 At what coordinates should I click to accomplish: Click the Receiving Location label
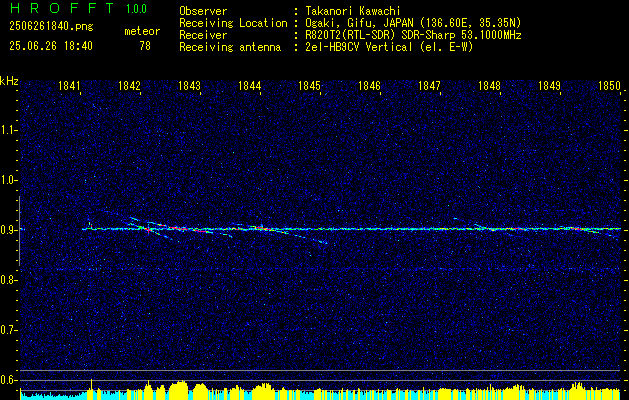233,23
